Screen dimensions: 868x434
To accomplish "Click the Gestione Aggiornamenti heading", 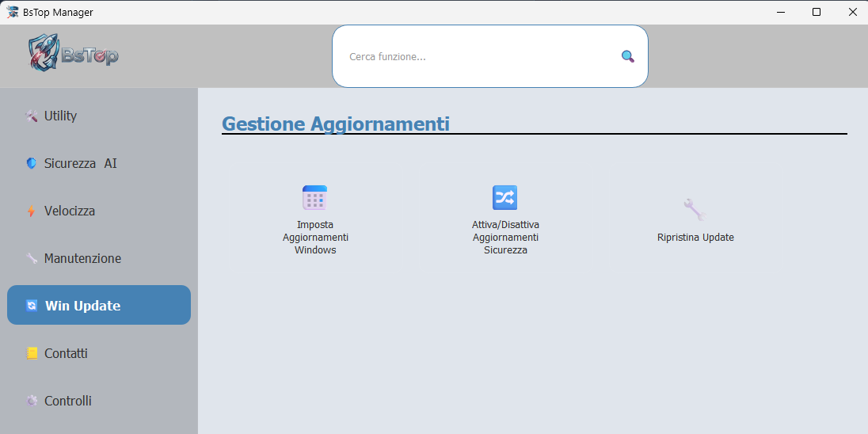I will (336, 124).
